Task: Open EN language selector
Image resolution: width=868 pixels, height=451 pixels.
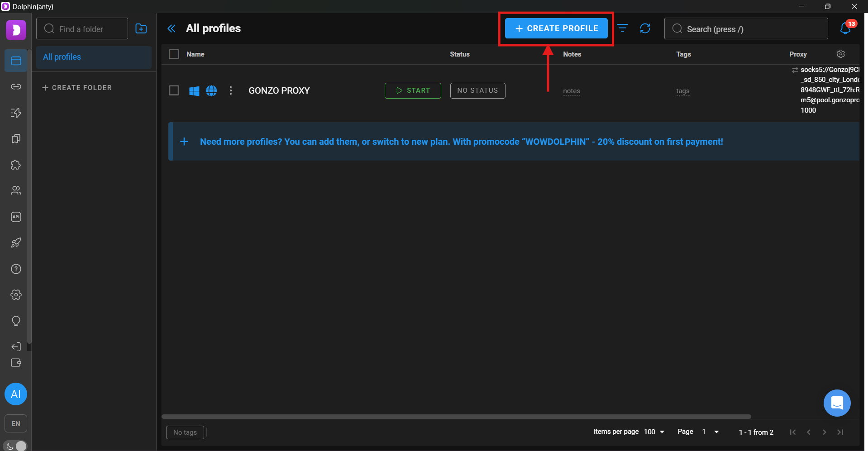Action: (x=16, y=424)
